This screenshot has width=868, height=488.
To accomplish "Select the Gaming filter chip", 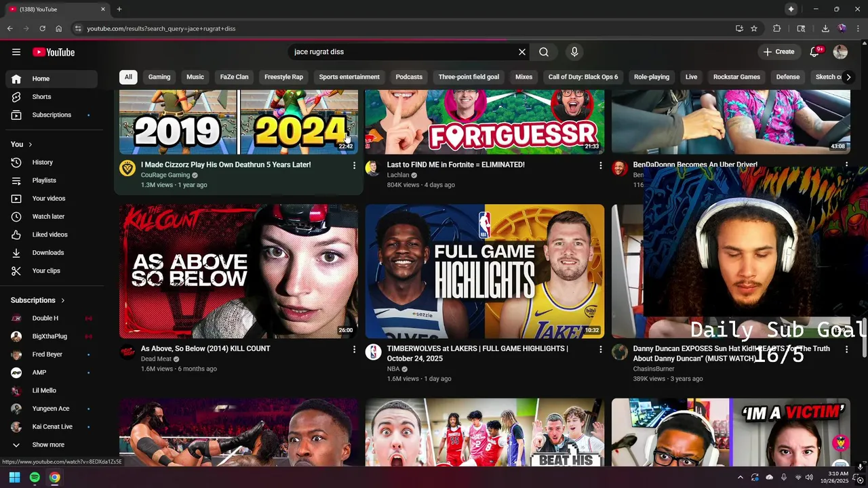I will click(159, 77).
